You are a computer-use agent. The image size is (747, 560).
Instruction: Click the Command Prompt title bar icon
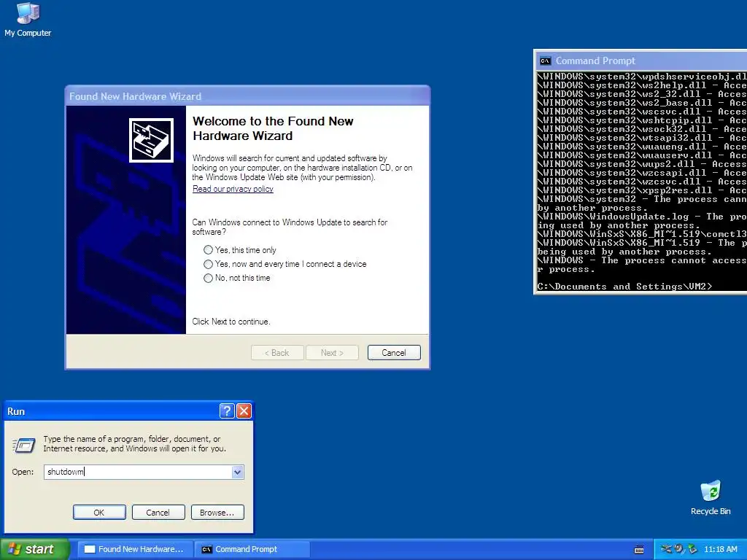[x=545, y=61]
